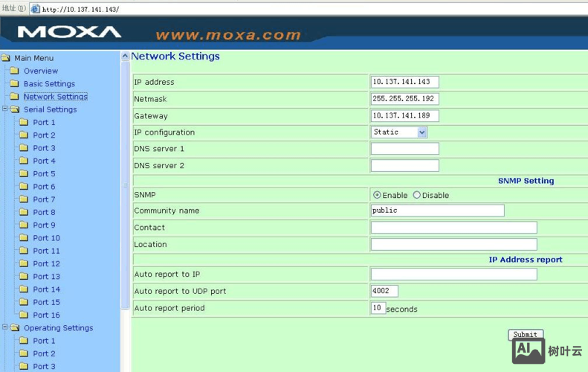Click the Port 6 folder icon
This screenshot has height=372, width=588.
click(24, 186)
